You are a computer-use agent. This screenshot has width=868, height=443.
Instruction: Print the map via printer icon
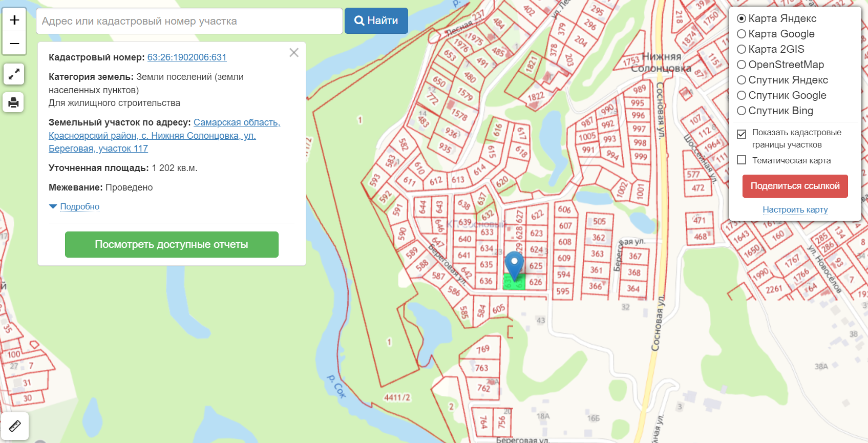coord(14,102)
